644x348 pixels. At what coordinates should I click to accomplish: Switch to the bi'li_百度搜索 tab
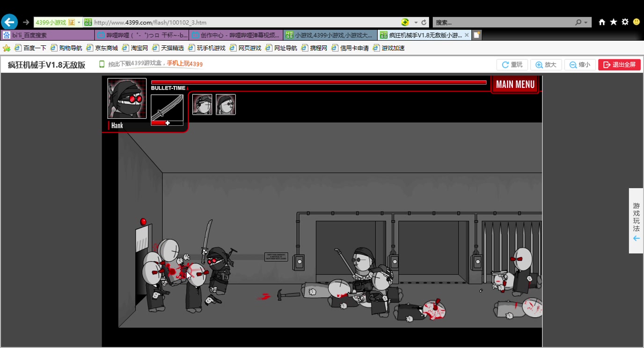click(47, 35)
